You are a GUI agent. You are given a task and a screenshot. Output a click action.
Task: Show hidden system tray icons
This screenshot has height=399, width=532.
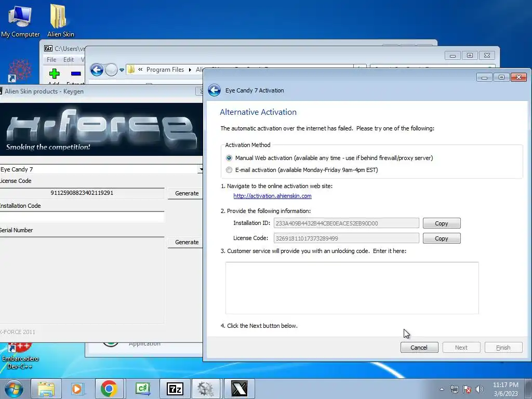pyautogui.click(x=442, y=389)
